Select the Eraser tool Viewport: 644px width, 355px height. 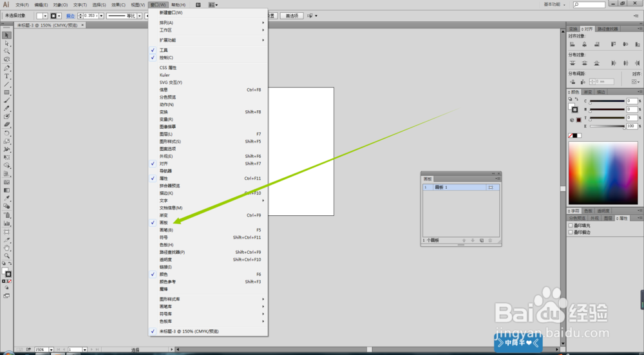6,124
